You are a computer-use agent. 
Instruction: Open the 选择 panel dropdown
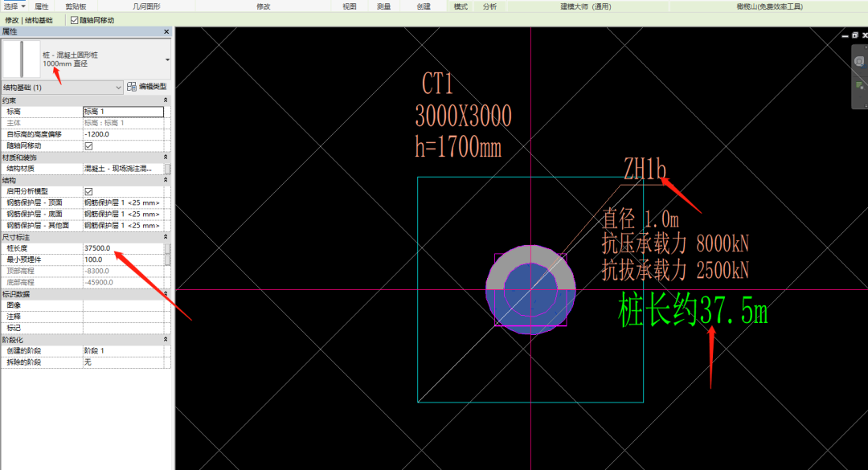pos(23,6)
